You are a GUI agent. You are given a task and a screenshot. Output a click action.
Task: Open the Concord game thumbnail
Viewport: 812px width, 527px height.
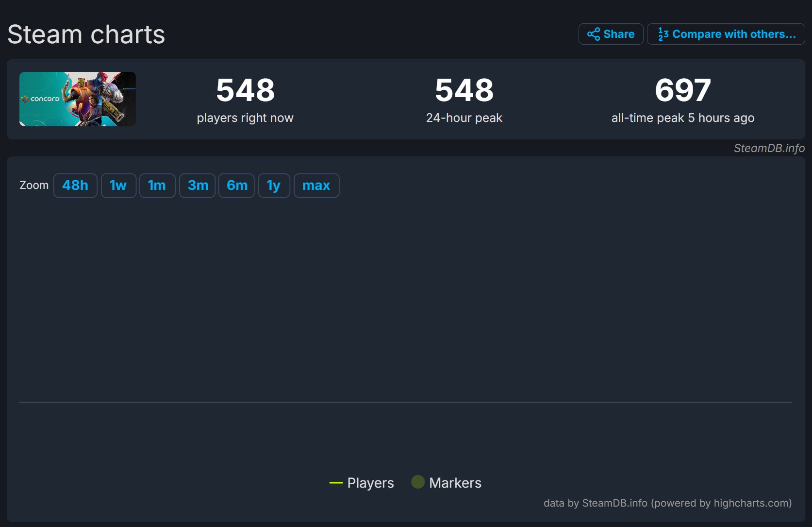coord(78,99)
